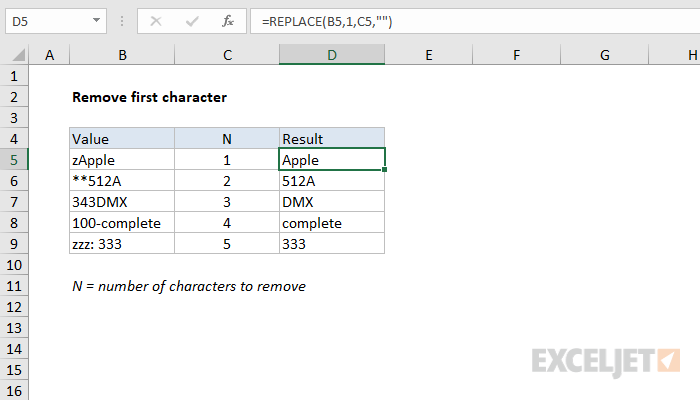
Task: Select result cell '512A'
Action: tap(332, 181)
